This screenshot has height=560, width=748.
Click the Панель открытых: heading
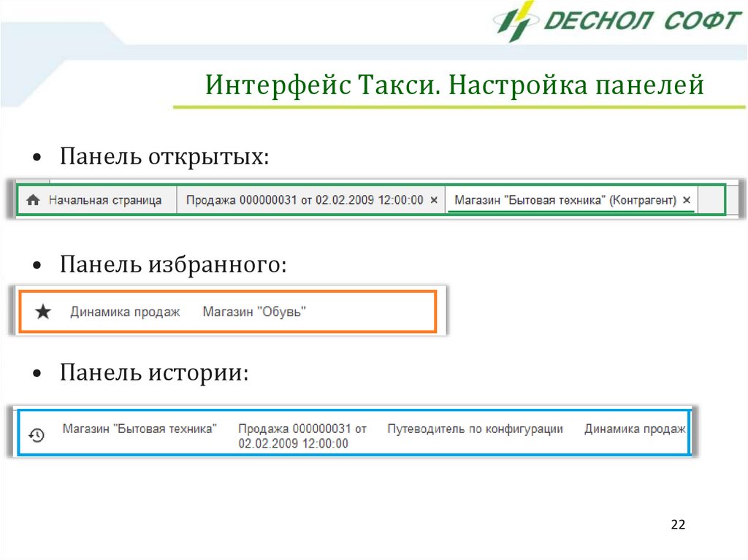164,156
